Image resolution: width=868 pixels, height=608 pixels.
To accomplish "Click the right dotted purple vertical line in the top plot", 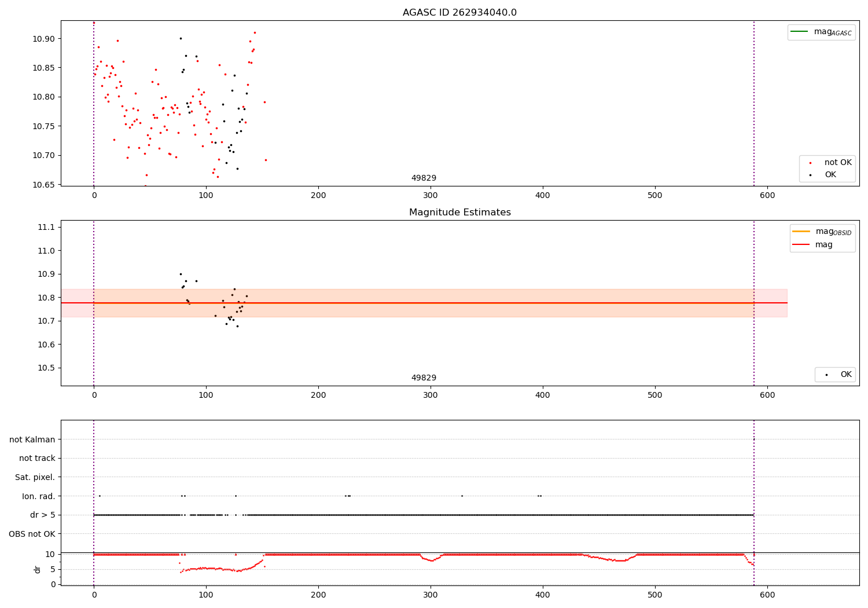I will click(754, 103).
